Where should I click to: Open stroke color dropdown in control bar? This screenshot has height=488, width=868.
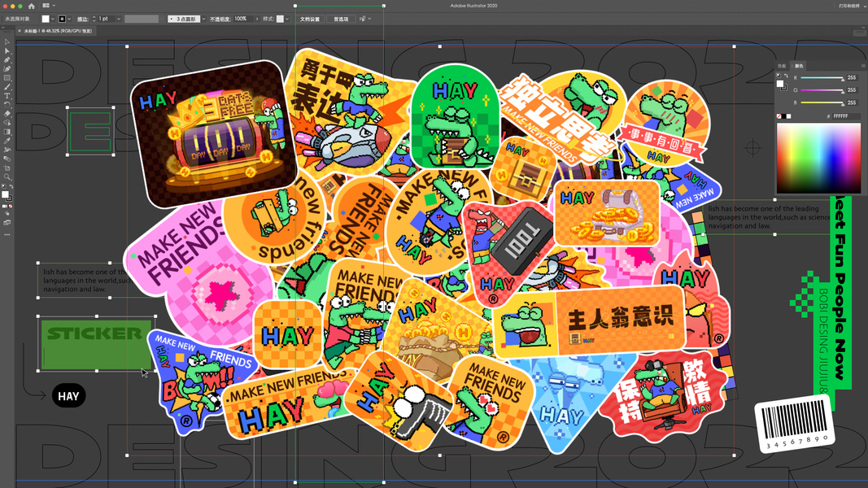click(x=68, y=19)
